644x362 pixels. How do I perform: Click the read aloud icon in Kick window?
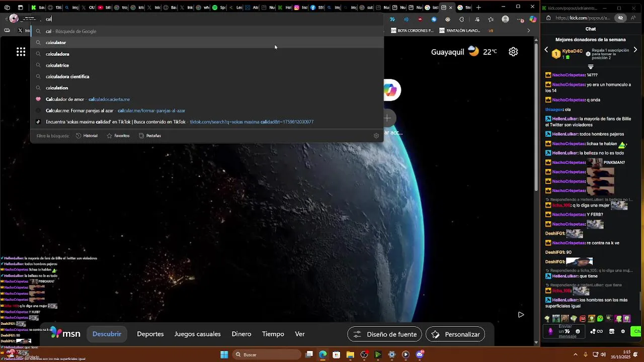(x=633, y=18)
